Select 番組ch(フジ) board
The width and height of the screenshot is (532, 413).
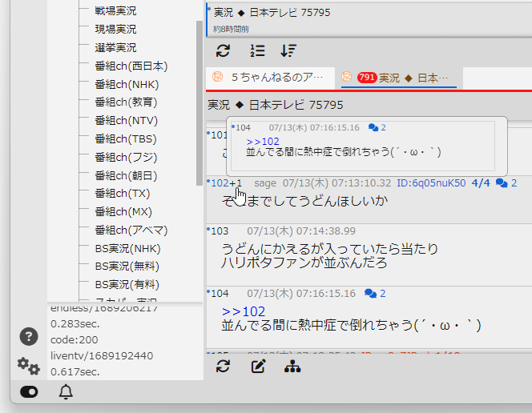(x=127, y=157)
